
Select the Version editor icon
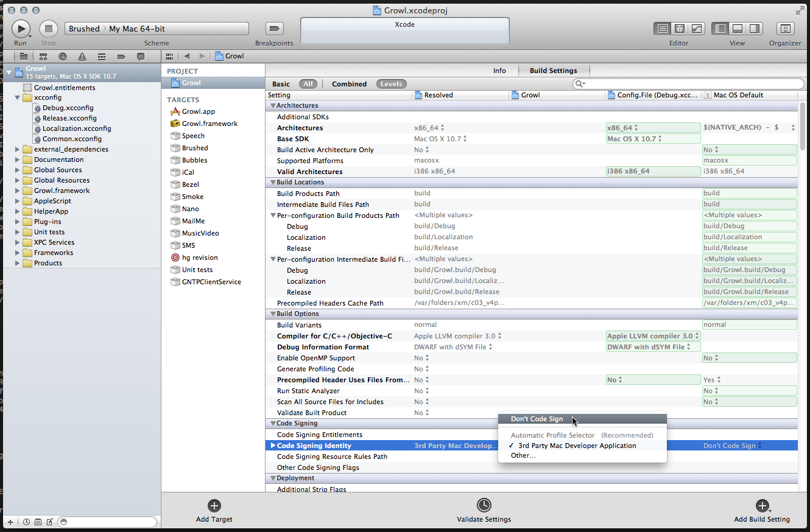(x=696, y=29)
